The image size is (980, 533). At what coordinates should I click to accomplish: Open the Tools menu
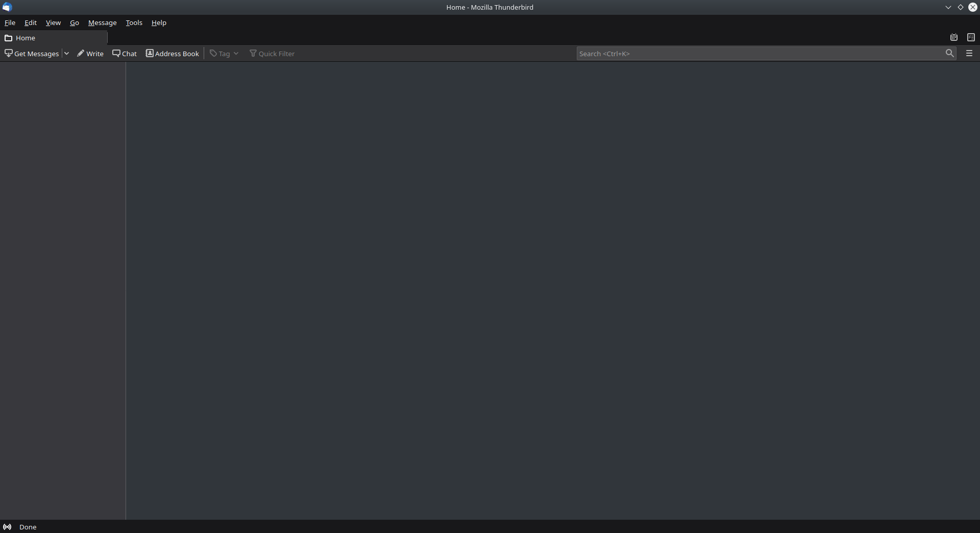coord(134,22)
